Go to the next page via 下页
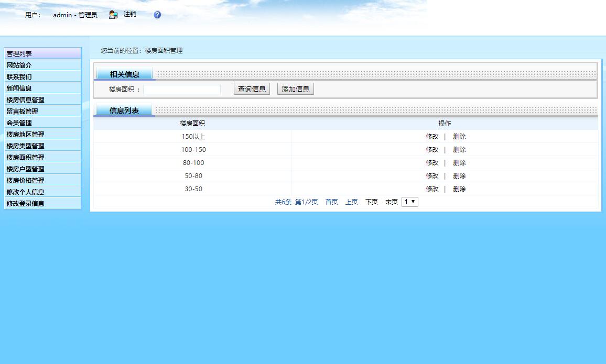This screenshot has width=606, height=364. 371,202
